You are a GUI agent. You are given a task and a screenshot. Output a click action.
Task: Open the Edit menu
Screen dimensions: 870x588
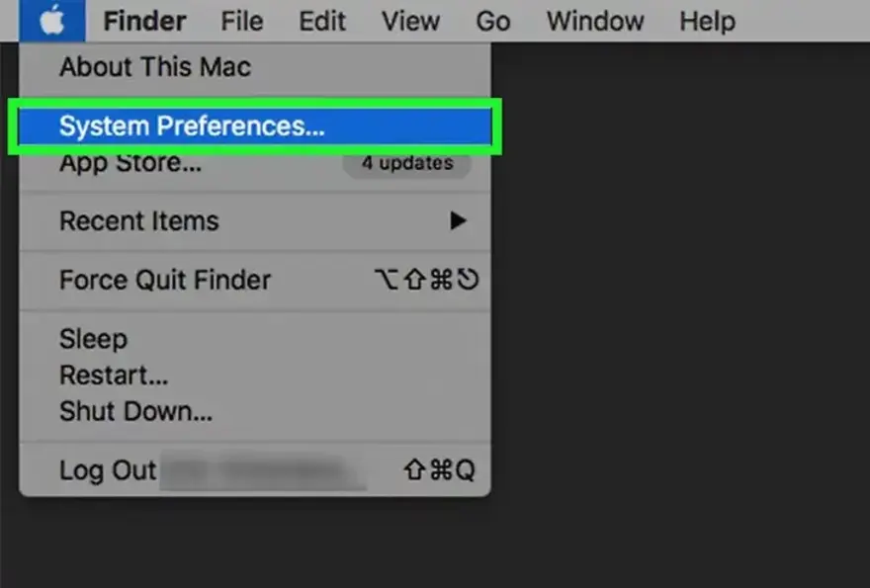tap(322, 21)
